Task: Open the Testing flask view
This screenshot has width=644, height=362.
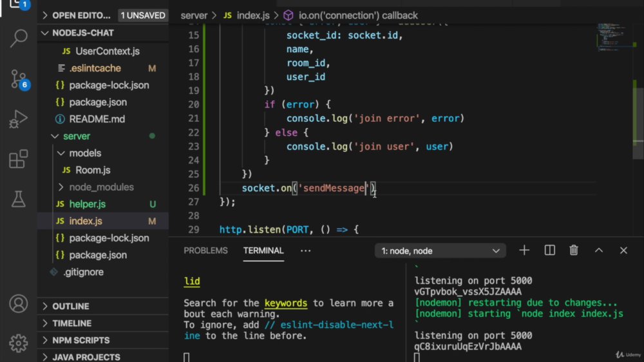Action: [19, 199]
